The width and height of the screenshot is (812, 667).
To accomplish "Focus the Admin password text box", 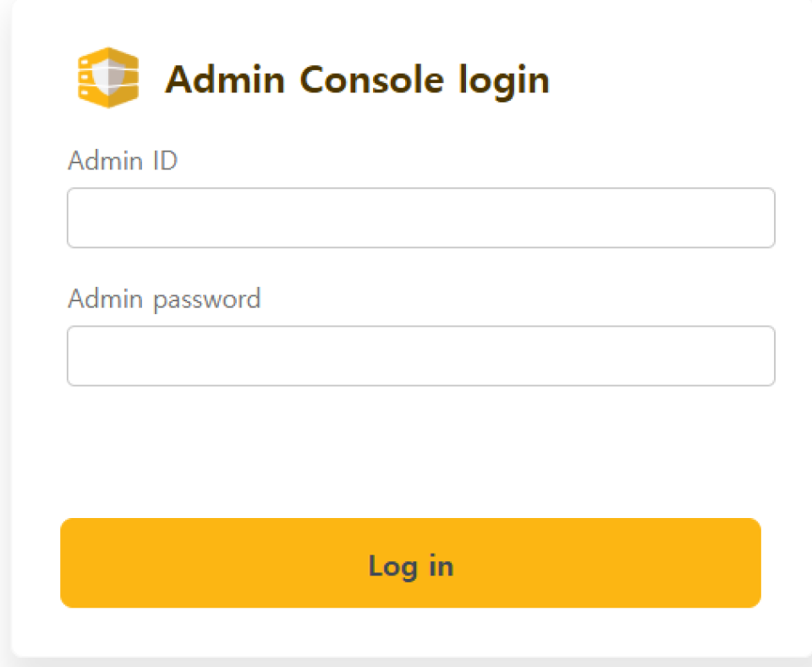I will [x=420, y=356].
